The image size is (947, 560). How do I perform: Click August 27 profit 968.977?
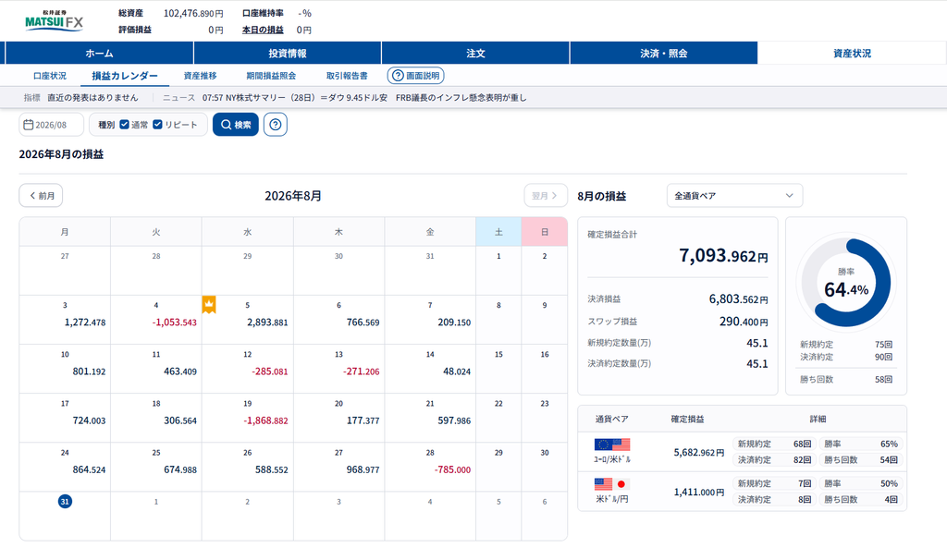[363, 469]
